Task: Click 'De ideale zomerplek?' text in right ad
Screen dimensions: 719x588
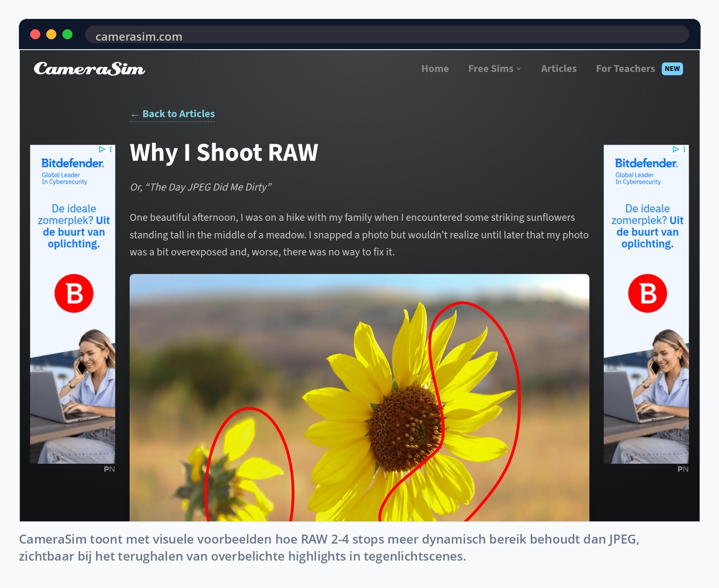Action: (641, 215)
